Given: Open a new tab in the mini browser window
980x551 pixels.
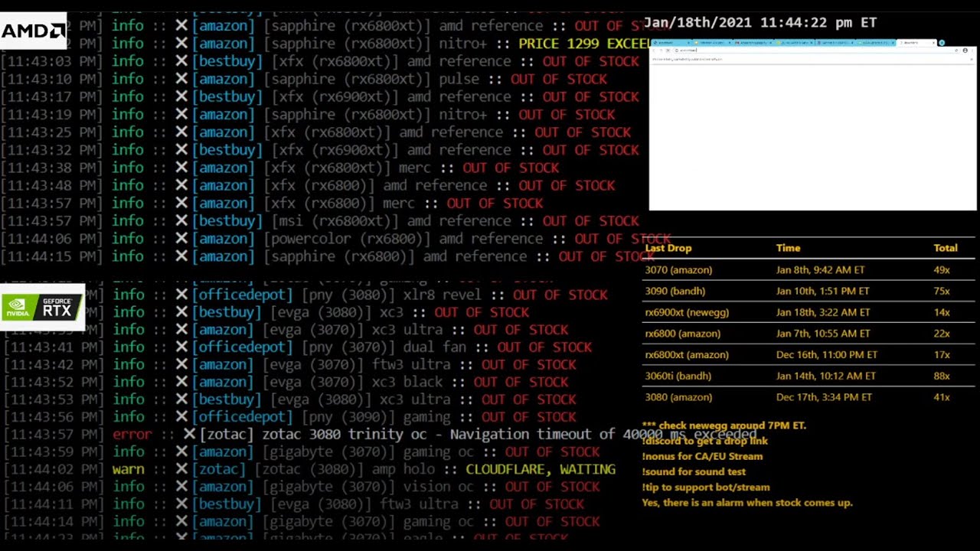Looking at the screenshot, I should pos(942,43).
